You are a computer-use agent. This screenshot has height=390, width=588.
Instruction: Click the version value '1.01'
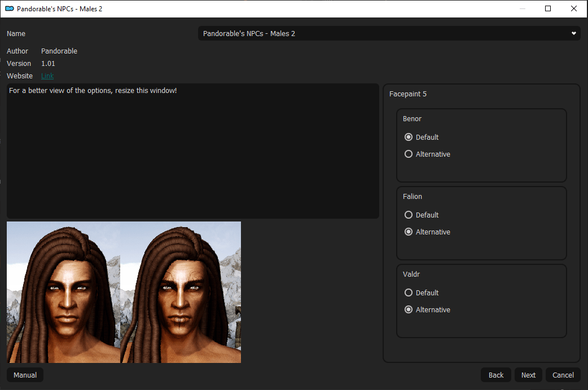(48, 64)
